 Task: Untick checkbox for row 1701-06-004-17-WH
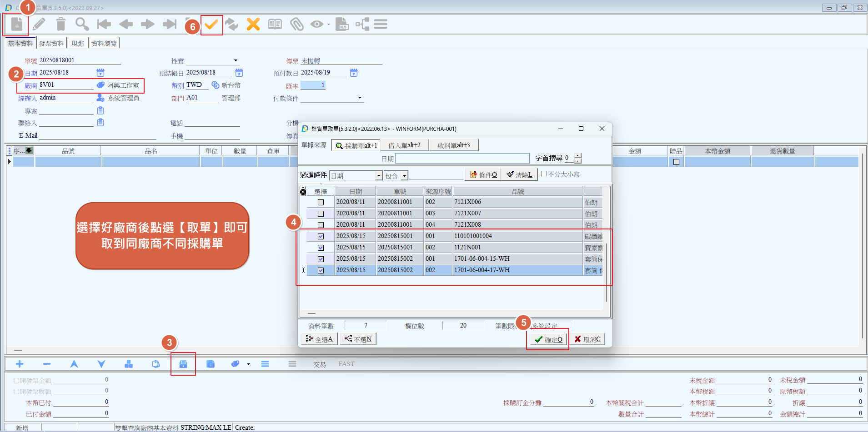click(321, 270)
